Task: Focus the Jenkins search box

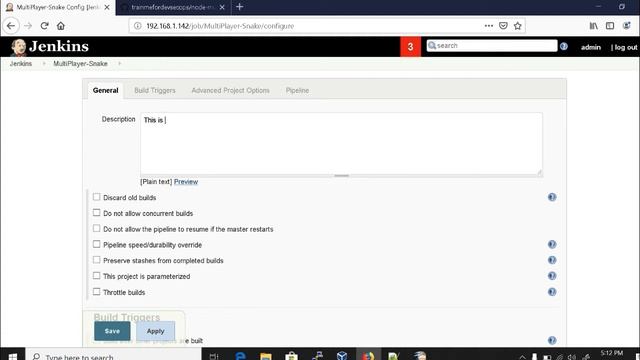Action: tap(492, 46)
